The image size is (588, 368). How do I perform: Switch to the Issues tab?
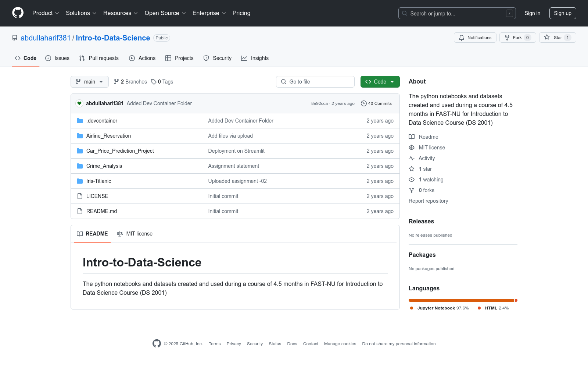[x=57, y=58]
